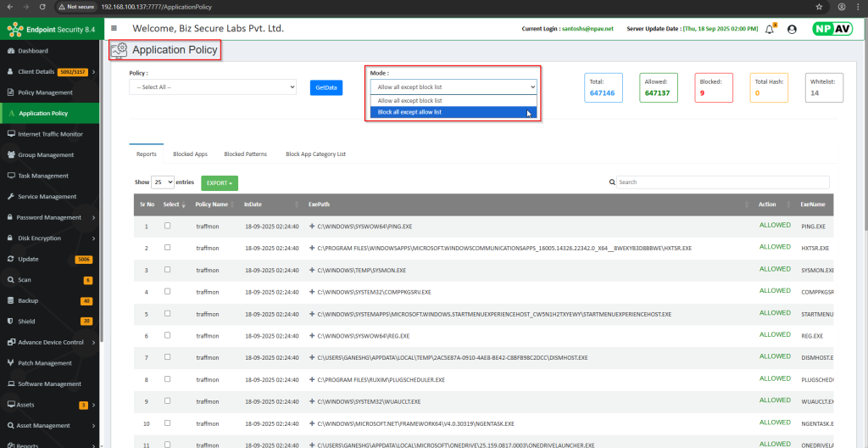Viewport: 868px width, 448px height.
Task: Tick the checkbox for row 9
Action: (168, 400)
